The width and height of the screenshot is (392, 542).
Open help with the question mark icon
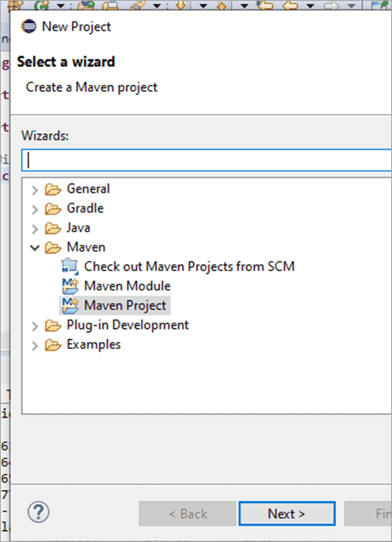tap(39, 512)
